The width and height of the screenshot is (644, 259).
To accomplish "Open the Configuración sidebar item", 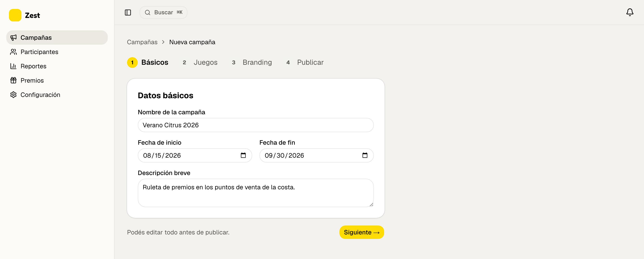I will [57, 95].
